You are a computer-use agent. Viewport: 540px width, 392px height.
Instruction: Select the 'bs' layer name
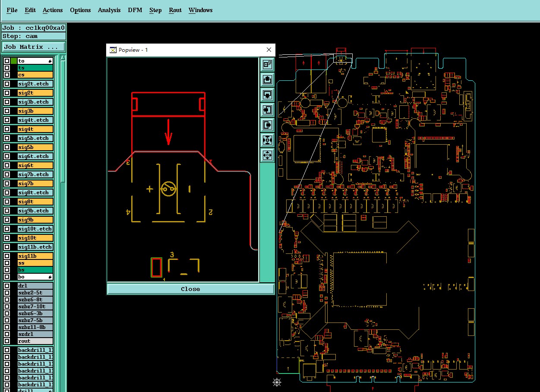(x=35, y=270)
